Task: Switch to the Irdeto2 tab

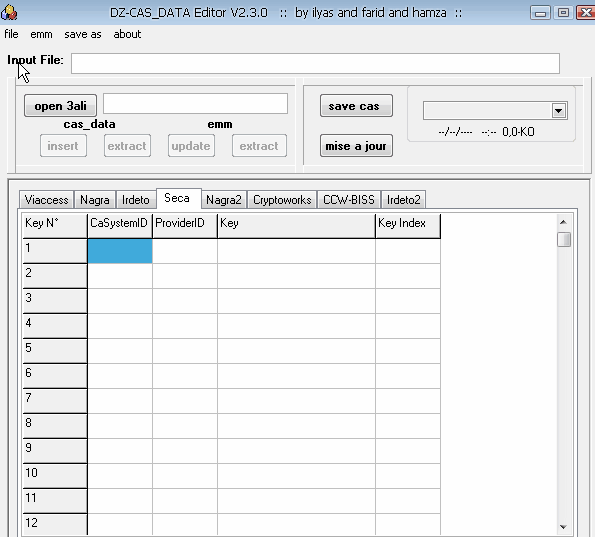Action: click(x=403, y=200)
